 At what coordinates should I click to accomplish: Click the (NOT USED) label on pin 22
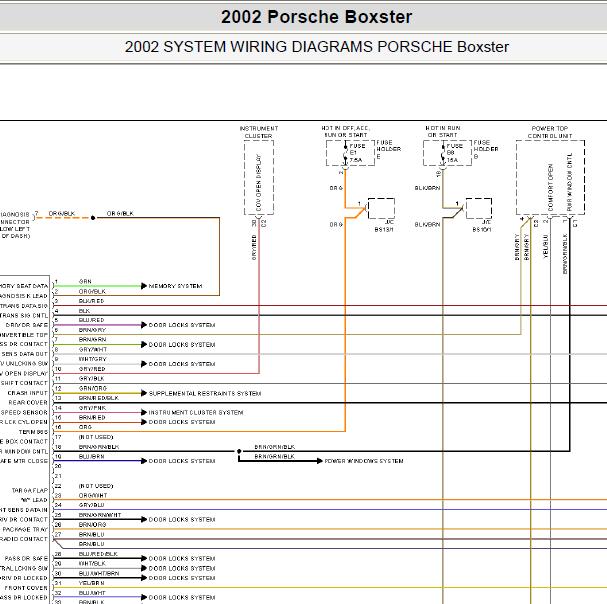click(96, 486)
